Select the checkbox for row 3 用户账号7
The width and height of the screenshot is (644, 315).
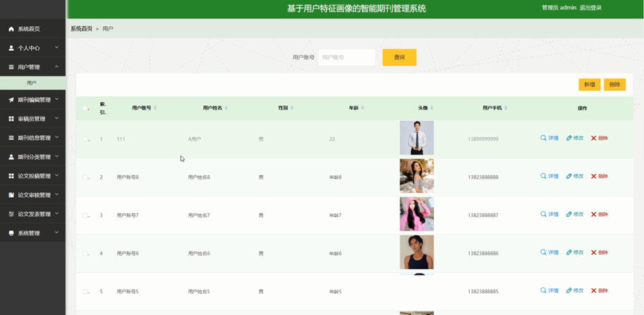tap(85, 215)
